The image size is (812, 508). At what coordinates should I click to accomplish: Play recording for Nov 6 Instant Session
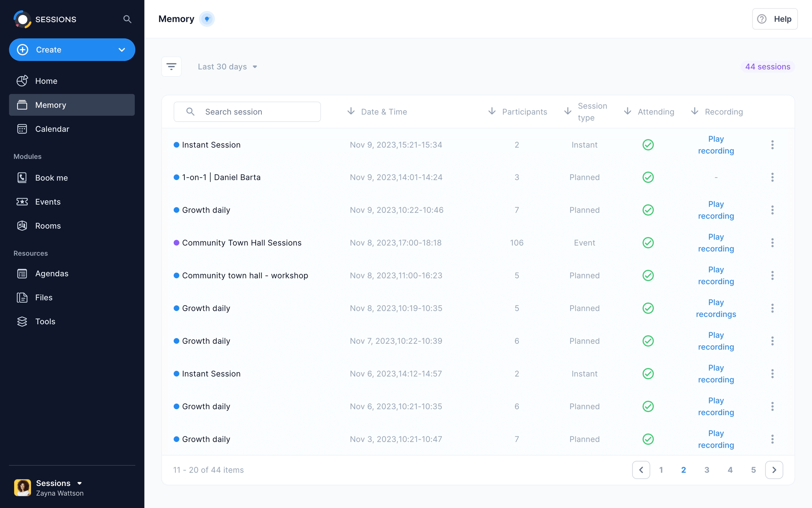pyautogui.click(x=716, y=374)
